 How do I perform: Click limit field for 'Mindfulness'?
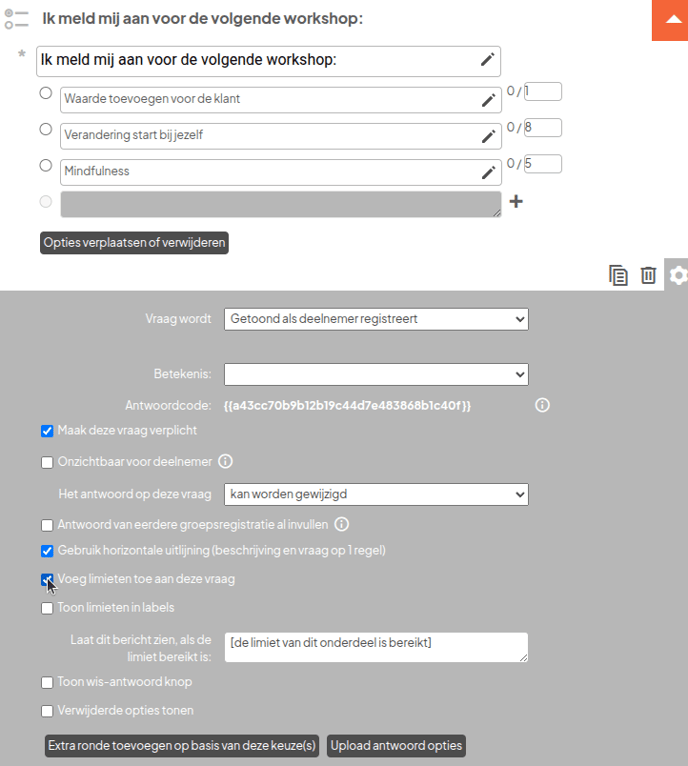coord(543,164)
